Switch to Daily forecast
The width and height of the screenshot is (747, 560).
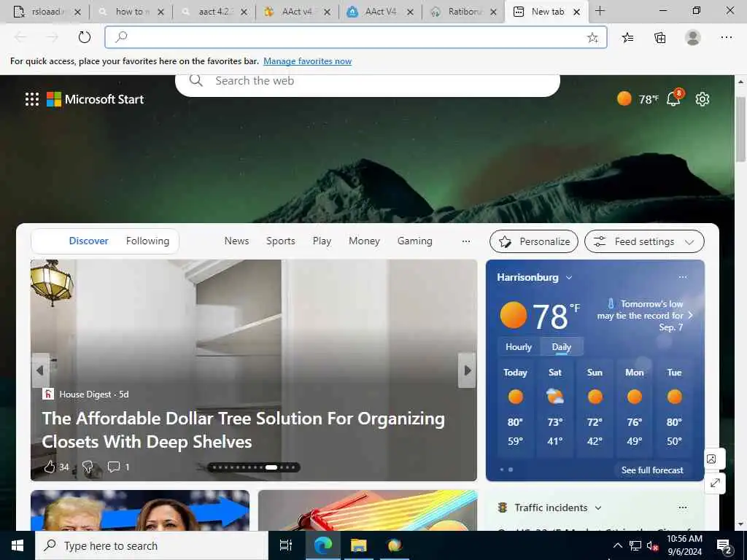click(561, 347)
